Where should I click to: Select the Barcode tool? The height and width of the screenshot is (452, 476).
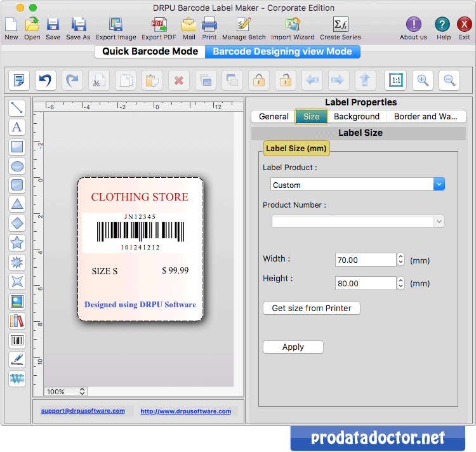[x=17, y=341]
